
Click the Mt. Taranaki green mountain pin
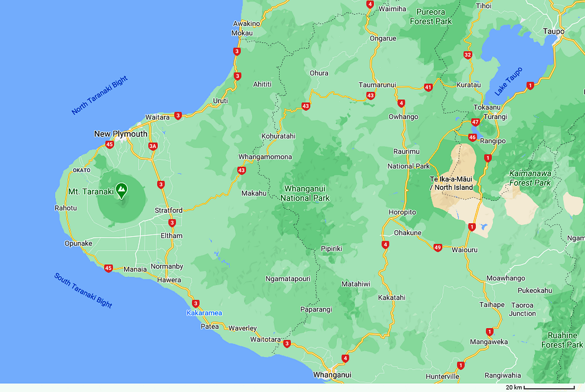coord(122,191)
